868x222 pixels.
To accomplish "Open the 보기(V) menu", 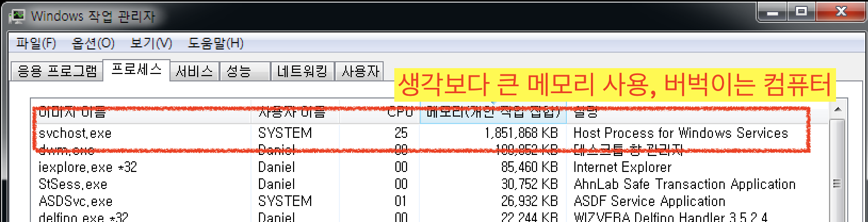I will click(151, 43).
